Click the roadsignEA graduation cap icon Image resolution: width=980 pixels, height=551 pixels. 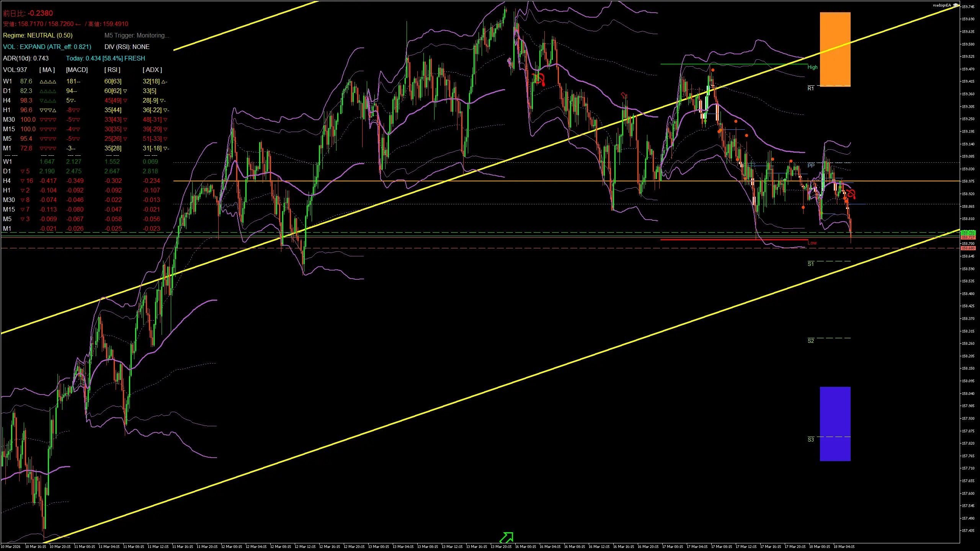tap(956, 5)
